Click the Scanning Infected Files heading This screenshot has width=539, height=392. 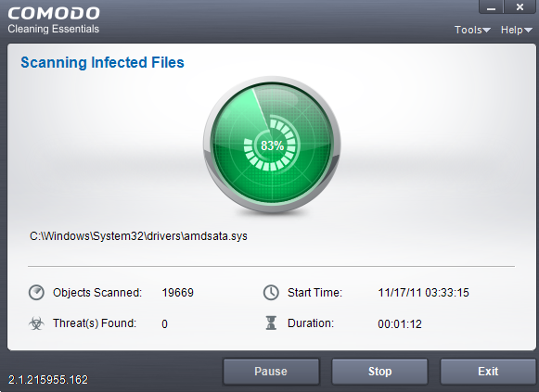102,62
